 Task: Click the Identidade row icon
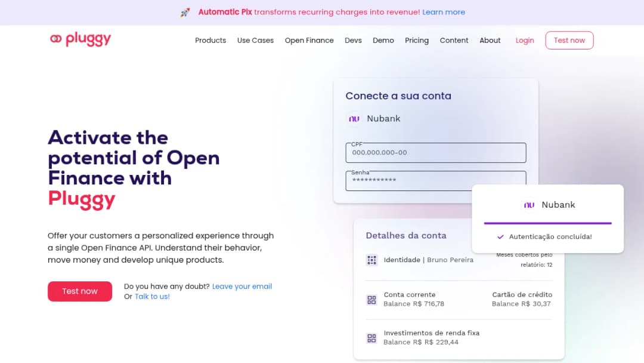[371, 260]
